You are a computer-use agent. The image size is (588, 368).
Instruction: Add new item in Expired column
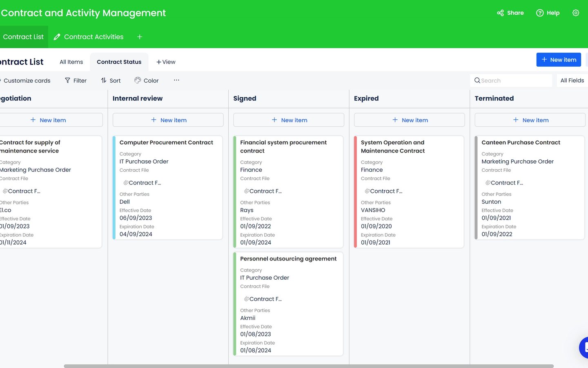[410, 120]
